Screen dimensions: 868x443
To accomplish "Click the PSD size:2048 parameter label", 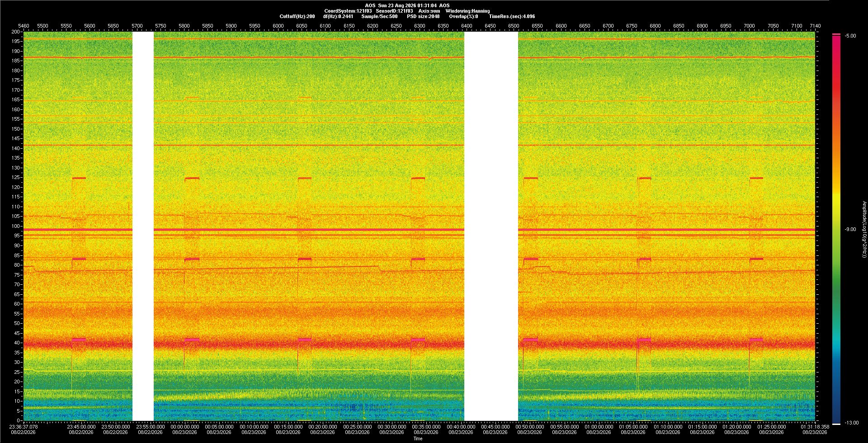I will coord(423,16).
